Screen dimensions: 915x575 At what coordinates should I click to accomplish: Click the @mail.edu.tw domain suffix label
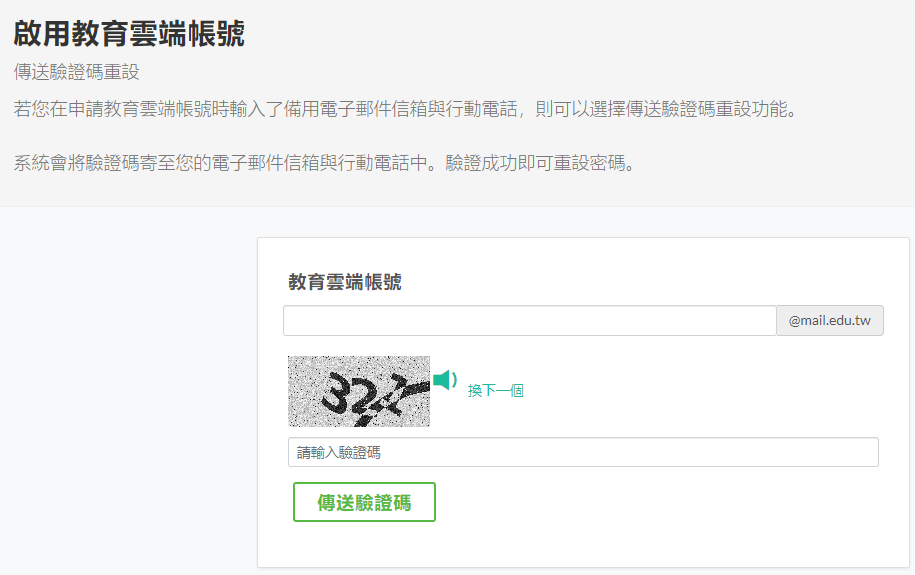coord(830,320)
